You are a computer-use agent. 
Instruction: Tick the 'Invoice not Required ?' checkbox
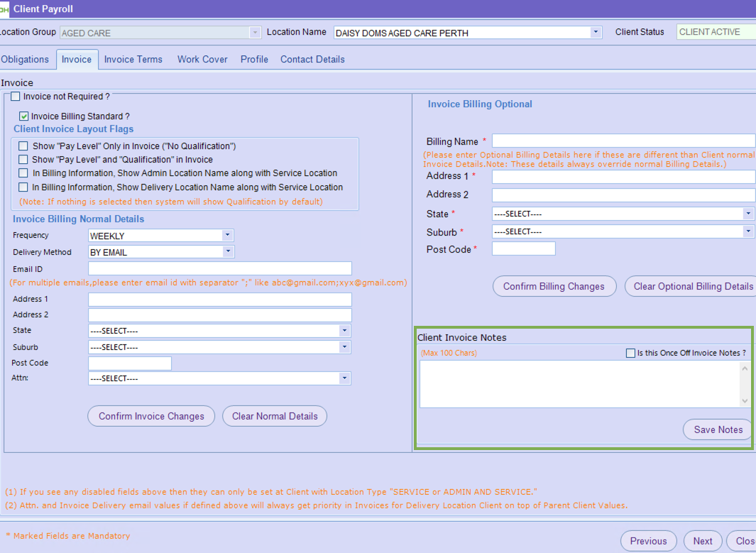coord(16,97)
